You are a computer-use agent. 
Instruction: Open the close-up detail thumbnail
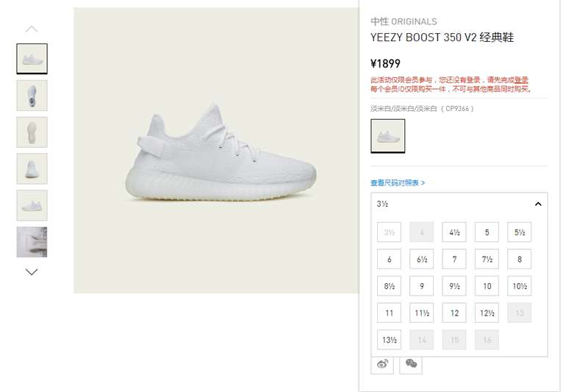click(x=32, y=242)
